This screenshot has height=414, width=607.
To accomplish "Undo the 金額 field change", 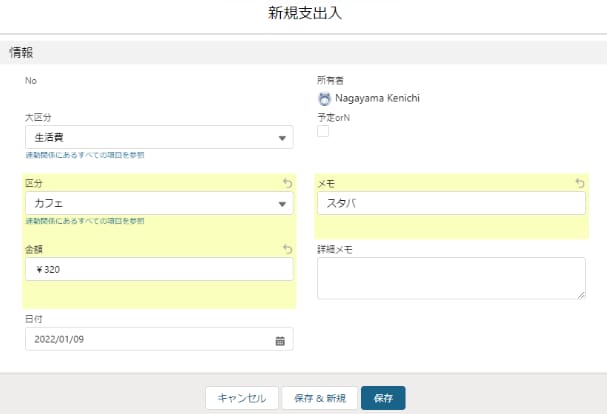I will coord(287,249).
